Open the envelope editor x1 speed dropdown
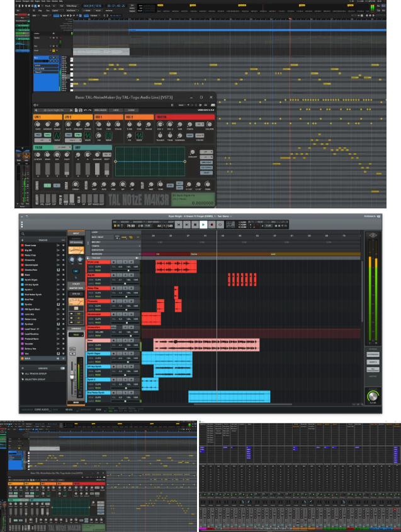The height and width of the screenshot is (532, 401). pyautogui.click(x=206, y=157)
